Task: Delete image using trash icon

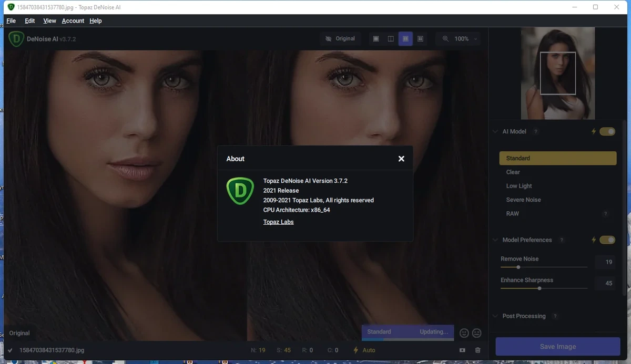Action: pos(478,350)
